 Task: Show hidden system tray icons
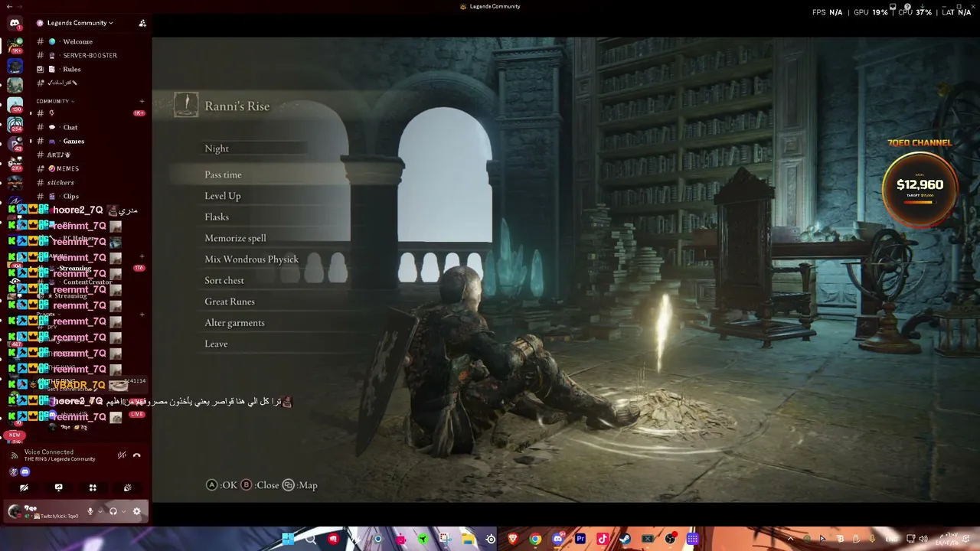coord(790,539)
